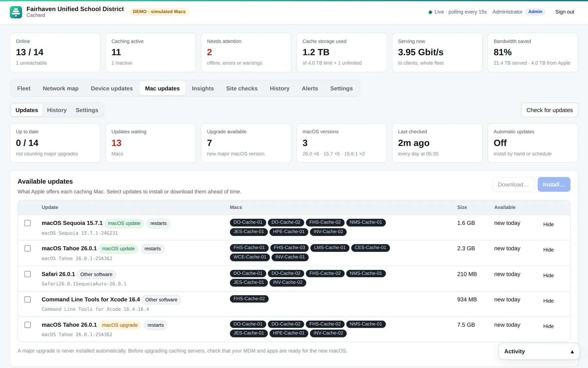
Task: Open the Needs attention summary card
Action: 246,52
